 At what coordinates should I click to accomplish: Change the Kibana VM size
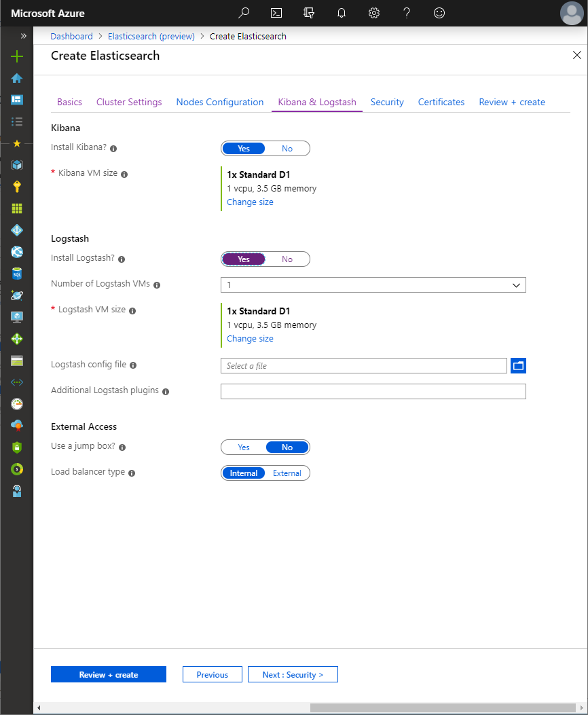[x=250, y=202]
